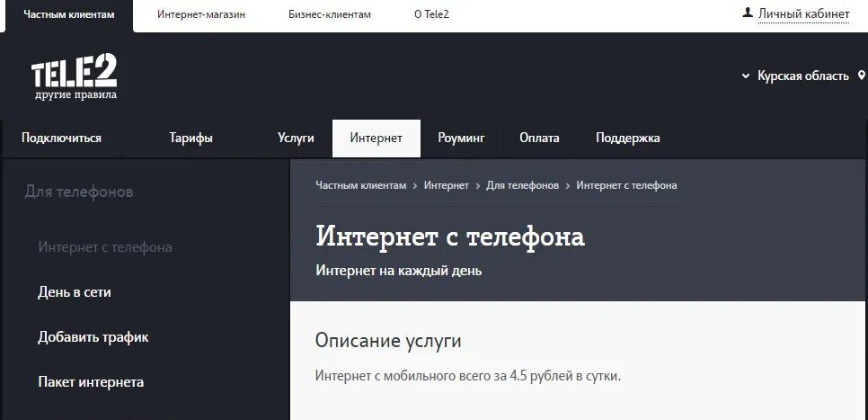Click the user icon beside Личный кабинет
The height and width of the screenshot is (420, 868).
click(x=748, y=13)
